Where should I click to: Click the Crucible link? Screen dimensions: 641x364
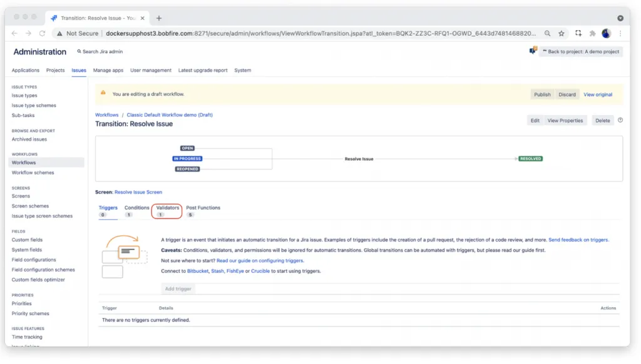[260, 271]
